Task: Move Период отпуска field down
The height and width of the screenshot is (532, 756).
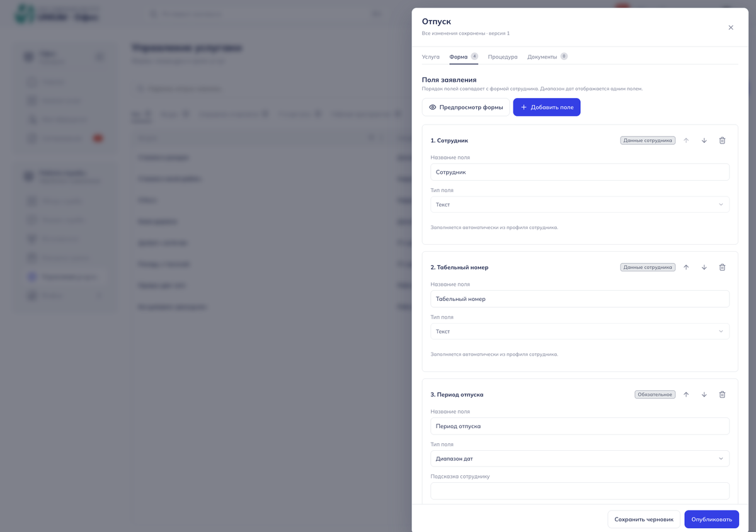Action: [704, 394]
